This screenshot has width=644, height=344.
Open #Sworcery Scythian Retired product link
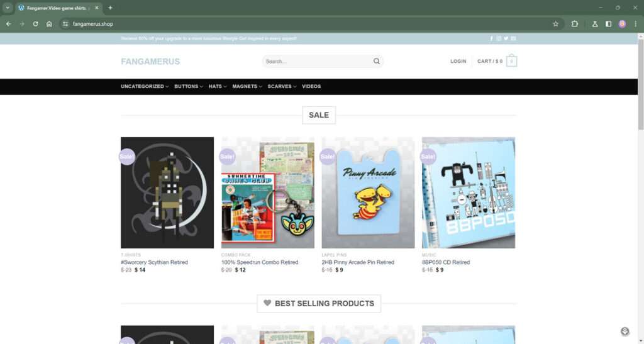click(x=154, y=262)
